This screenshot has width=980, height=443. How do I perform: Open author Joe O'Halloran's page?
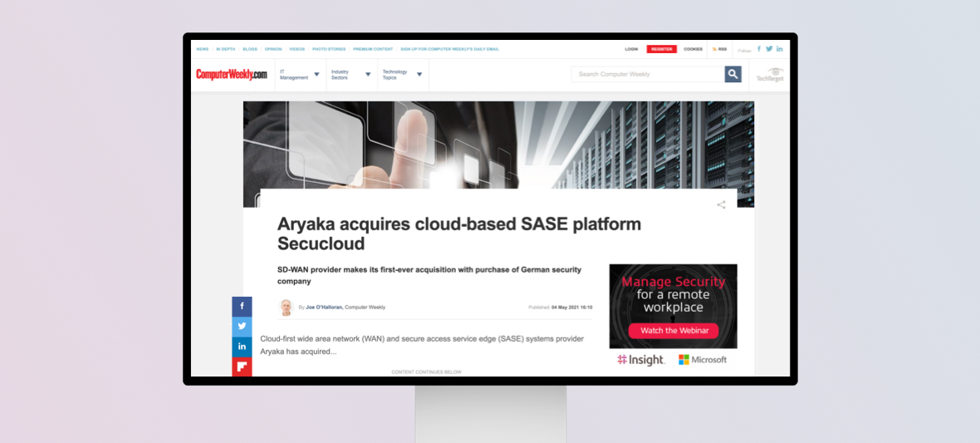[324, 308]
